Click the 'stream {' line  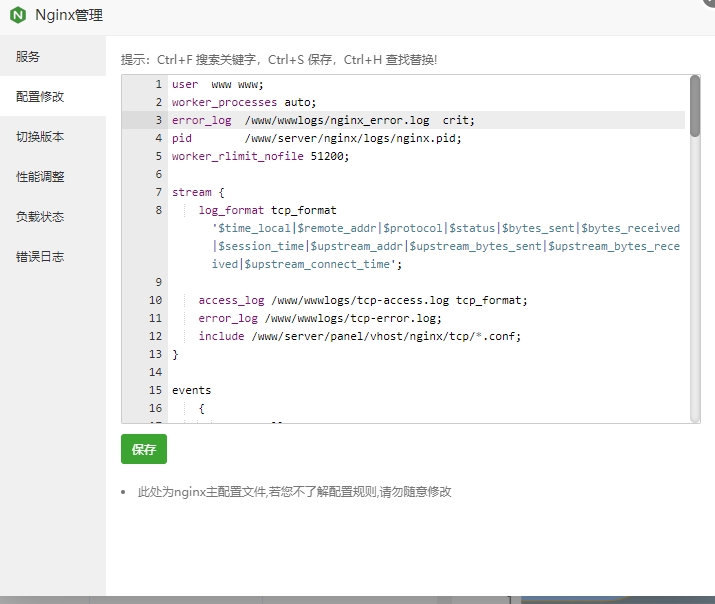(198, 192)
